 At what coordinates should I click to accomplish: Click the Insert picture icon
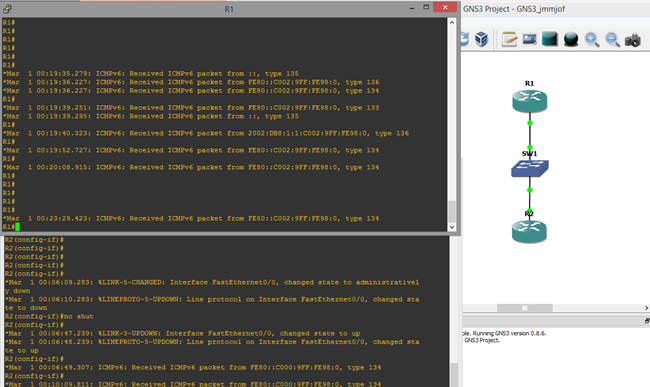530,39
